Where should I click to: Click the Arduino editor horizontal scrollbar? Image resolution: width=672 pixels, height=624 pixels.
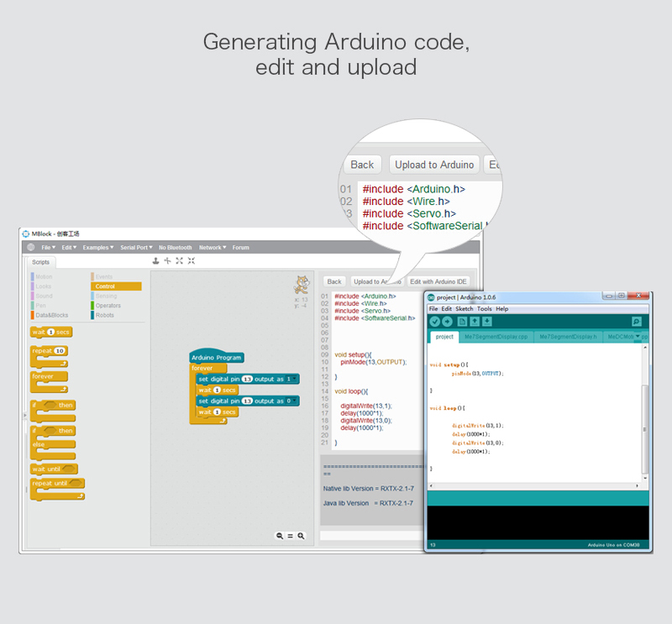[538, 485]
